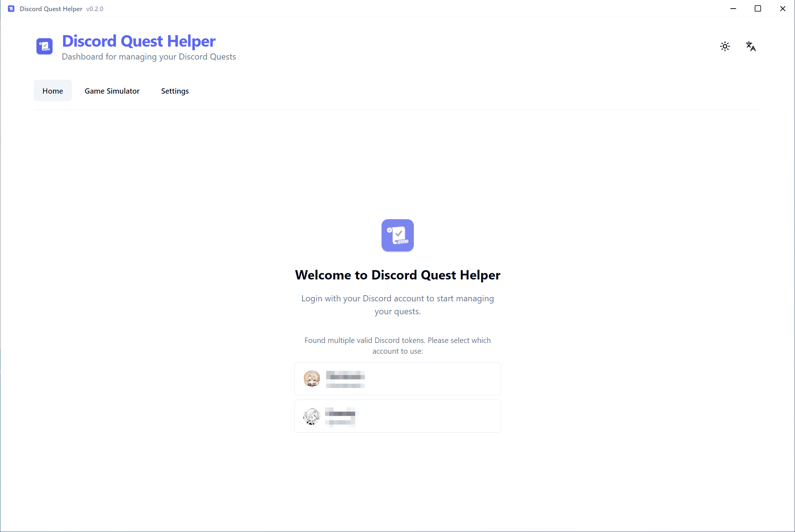Select the first Discord account card
Image resolution: width=795 pixels, height=532 pixels.
[x=397, y=378]
